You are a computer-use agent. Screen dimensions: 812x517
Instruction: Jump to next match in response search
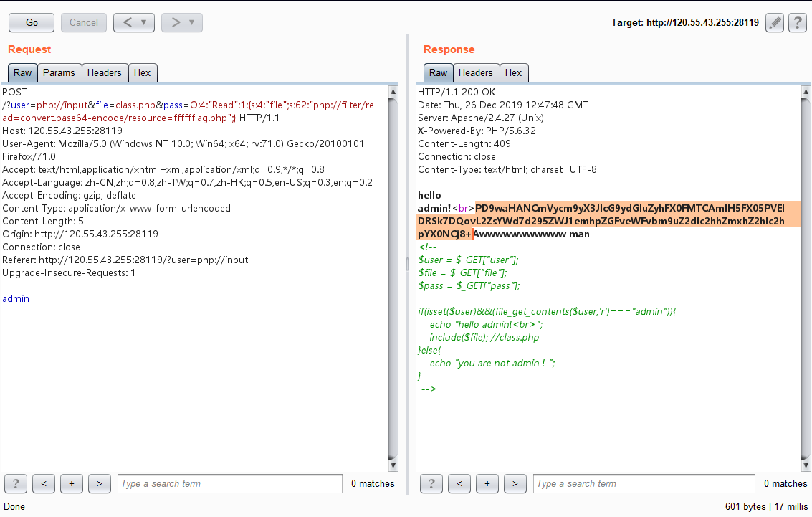[x=515, y=483]
